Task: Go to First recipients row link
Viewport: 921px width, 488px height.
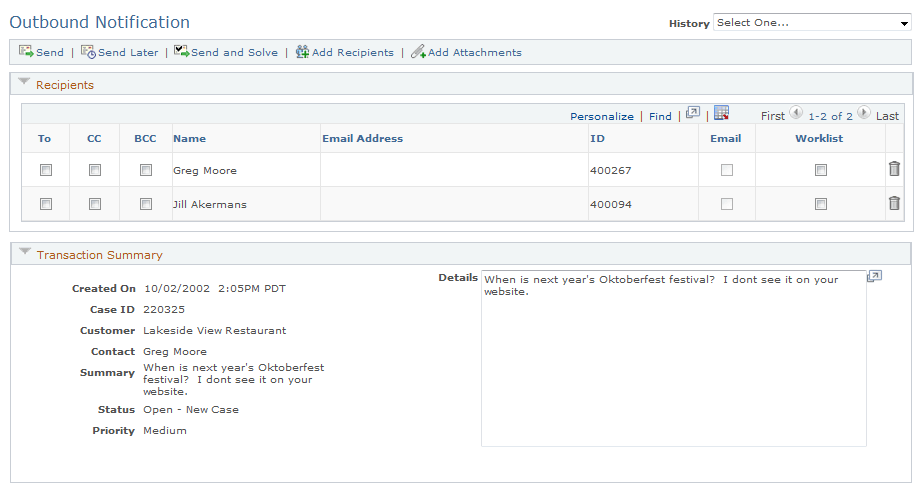Action: (772, 116)
